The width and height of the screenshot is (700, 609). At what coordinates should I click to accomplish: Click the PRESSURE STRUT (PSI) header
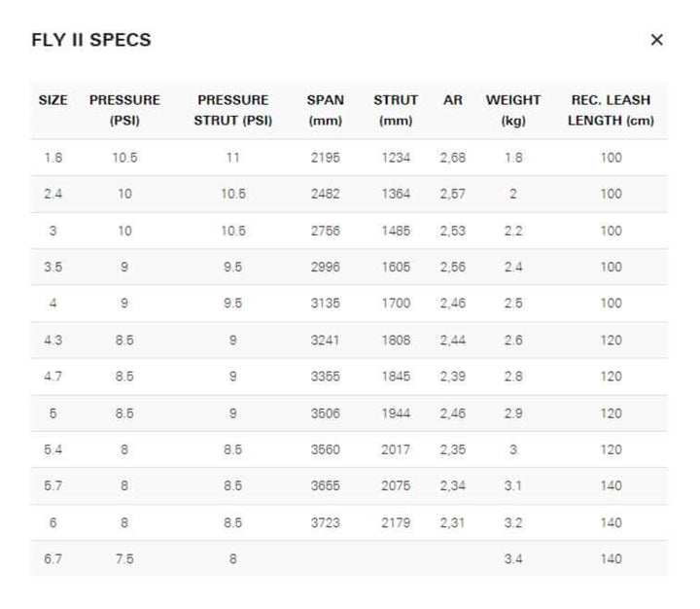coord(232,110)
